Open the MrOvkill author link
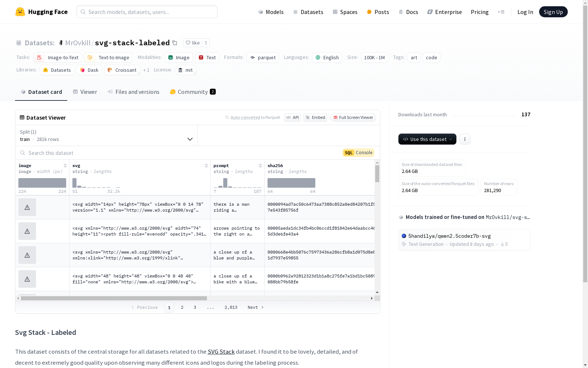This screenshot has width=588, height=368. [78, 43]
